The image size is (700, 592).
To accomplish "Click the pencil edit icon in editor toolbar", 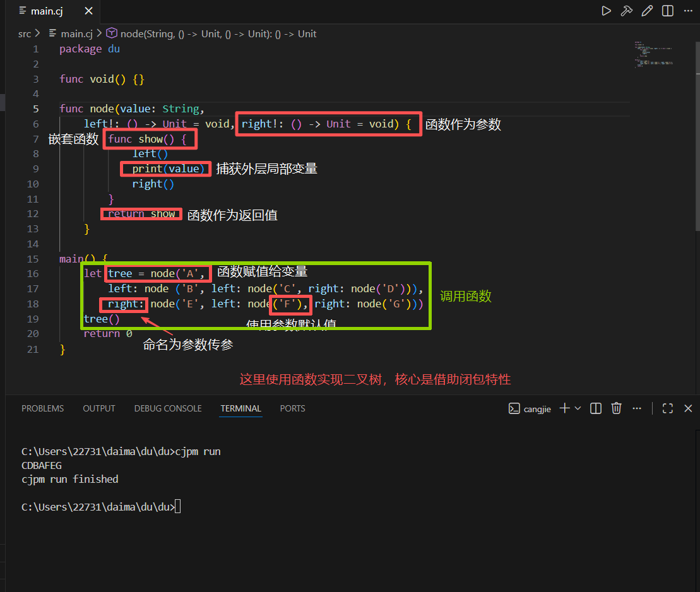I will tap(647, 11).
